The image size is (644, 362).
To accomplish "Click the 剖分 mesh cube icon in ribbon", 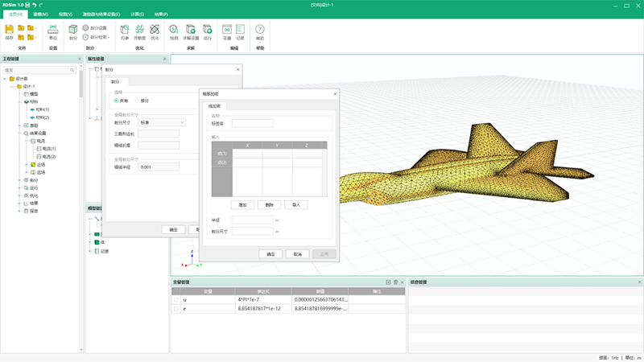I will [x=73, y=30].
